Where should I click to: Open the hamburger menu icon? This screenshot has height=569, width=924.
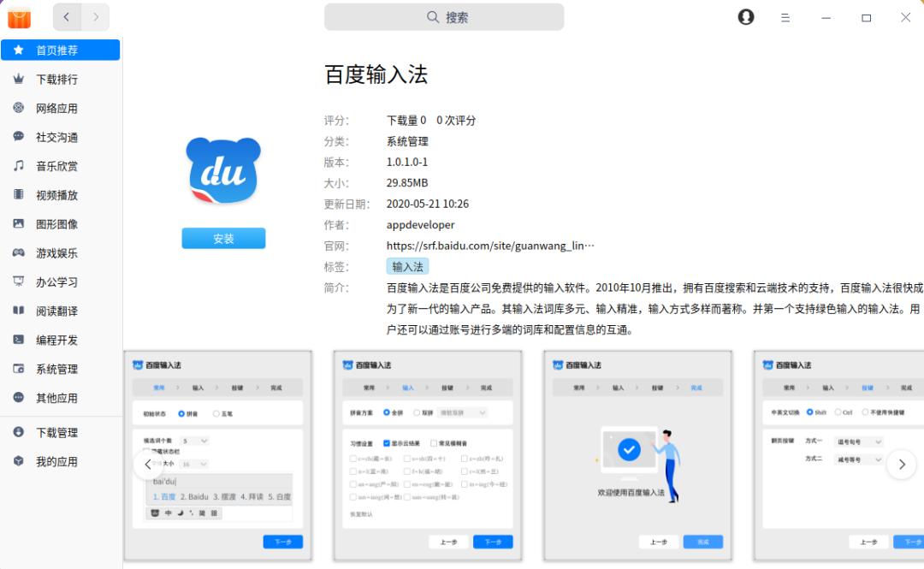click(785, 16)
